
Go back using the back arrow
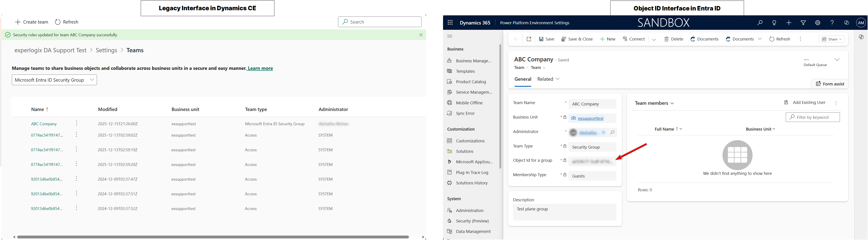(516, 39)
